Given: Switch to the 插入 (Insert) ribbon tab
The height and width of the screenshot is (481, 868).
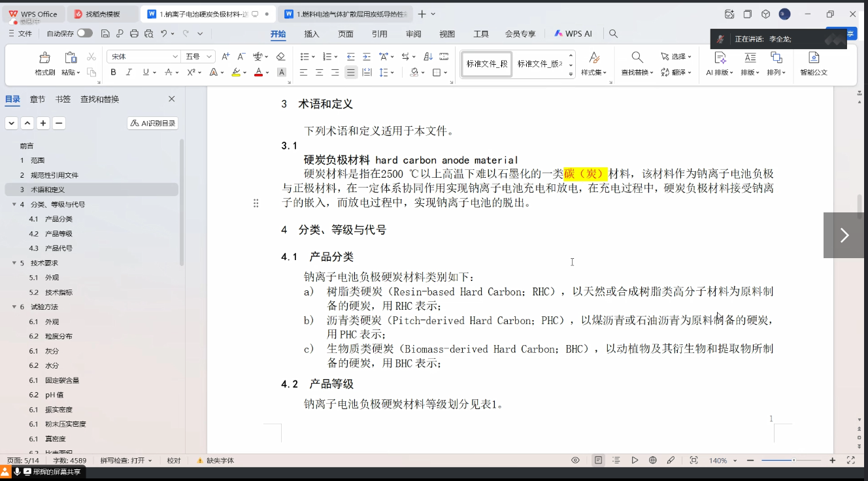Looking at the screenshot, I should pyautogui.click(x=312, y=34).
